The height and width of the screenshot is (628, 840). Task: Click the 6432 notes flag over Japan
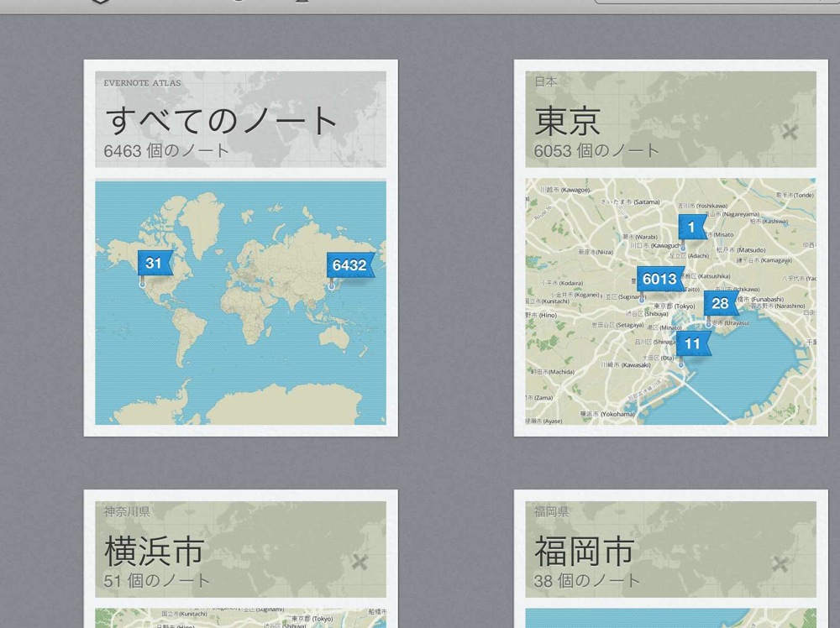pyautogui.click(x=350, y=265)
